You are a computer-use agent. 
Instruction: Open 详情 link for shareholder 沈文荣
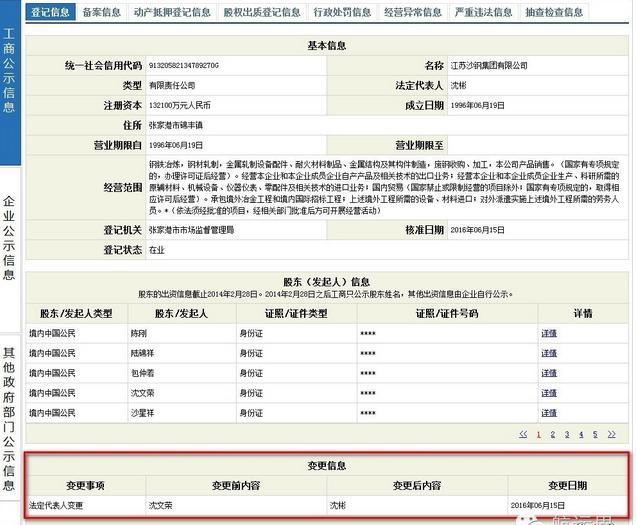pyautogui.click(x=548, y=392)
